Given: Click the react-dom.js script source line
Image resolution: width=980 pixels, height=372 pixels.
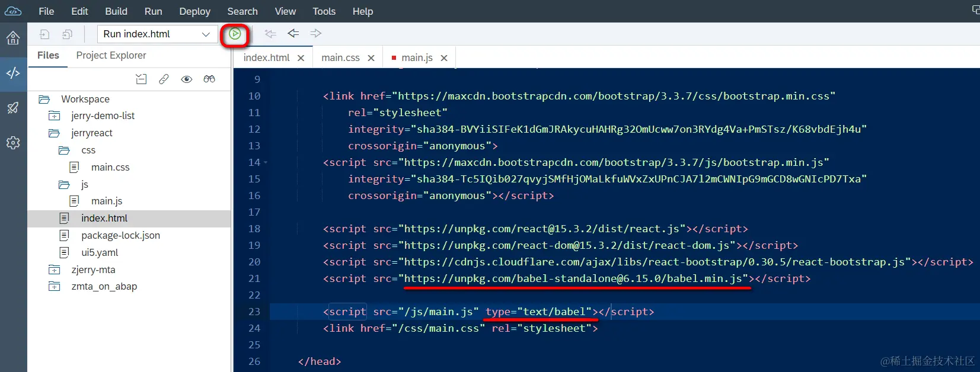Looking at the screenshot, I should click(x=560, y=245).
